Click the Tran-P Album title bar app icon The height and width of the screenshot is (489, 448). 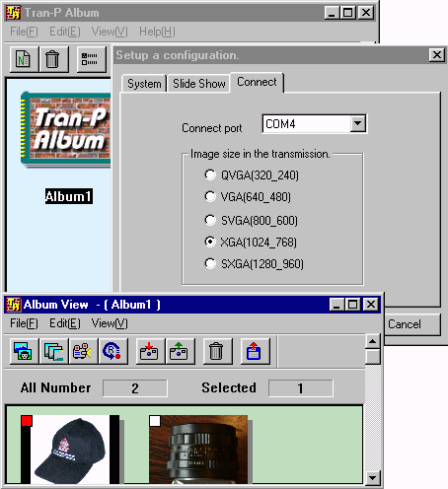14,13
